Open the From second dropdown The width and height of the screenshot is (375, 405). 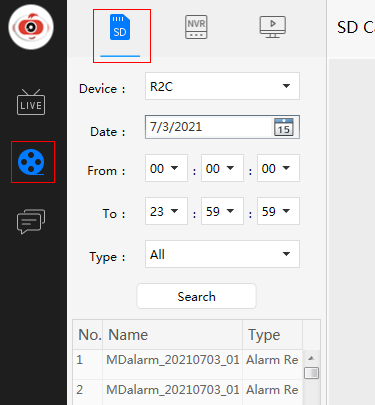coord(278,168)
